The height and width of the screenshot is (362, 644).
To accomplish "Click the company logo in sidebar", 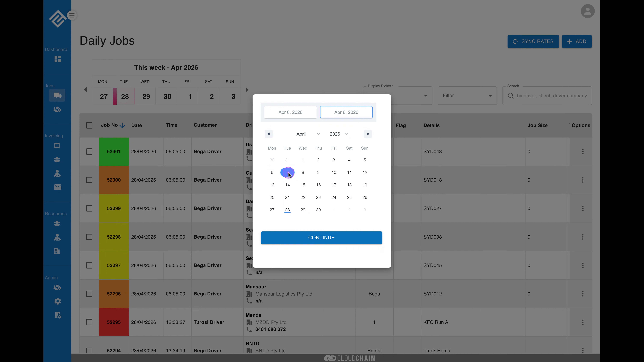I will point(57,19).
